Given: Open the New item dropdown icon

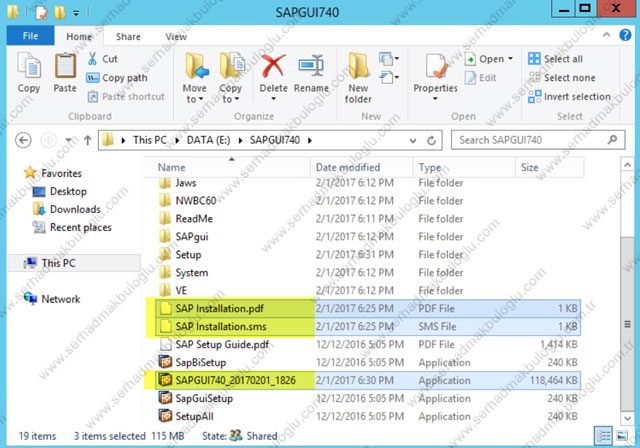Looking at the screenshot, I should (389, 59).
